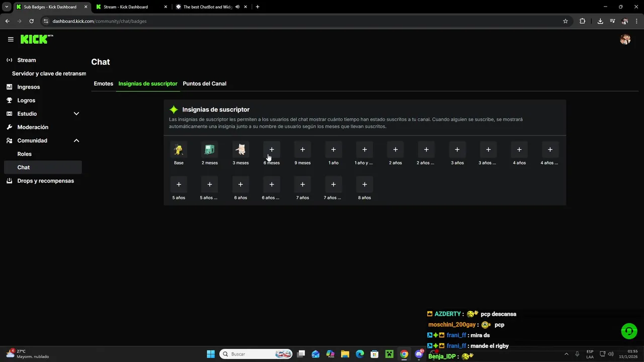This screenshot has width=644, height=362.
Task: View site information icon in address bar
Action: [45, 21]
